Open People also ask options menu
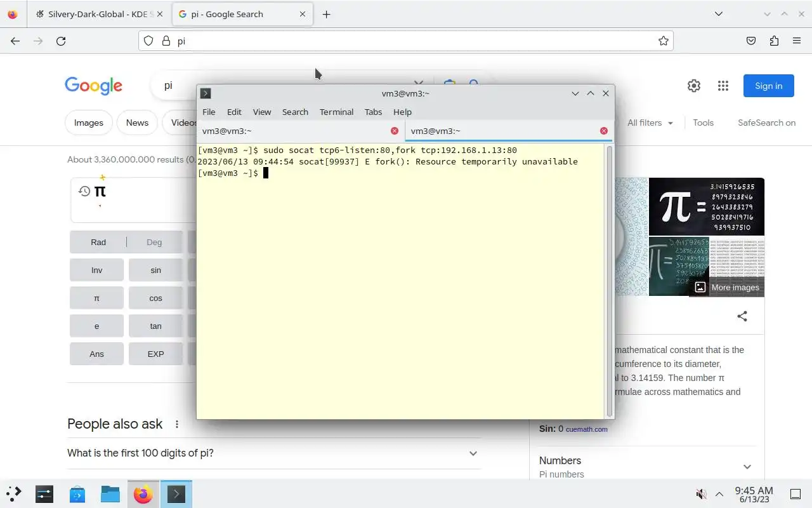 coord(177,424)
